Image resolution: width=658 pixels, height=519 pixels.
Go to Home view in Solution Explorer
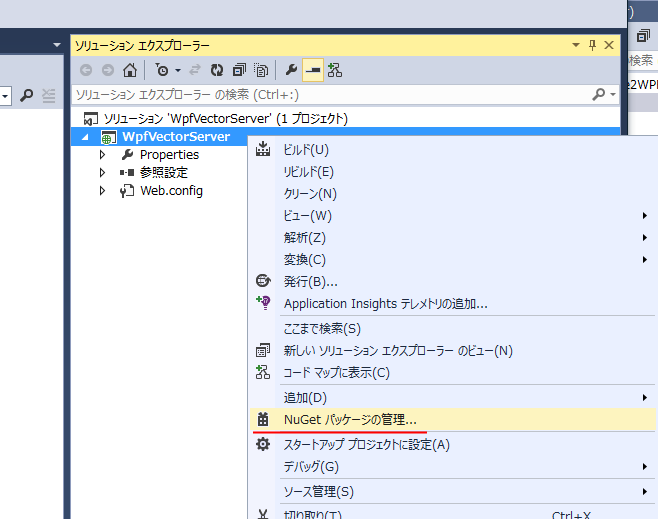130,70
